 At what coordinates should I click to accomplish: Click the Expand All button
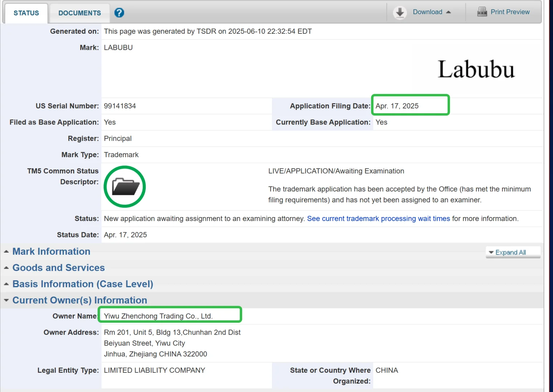pyautogui.click(x=513, y=252)
